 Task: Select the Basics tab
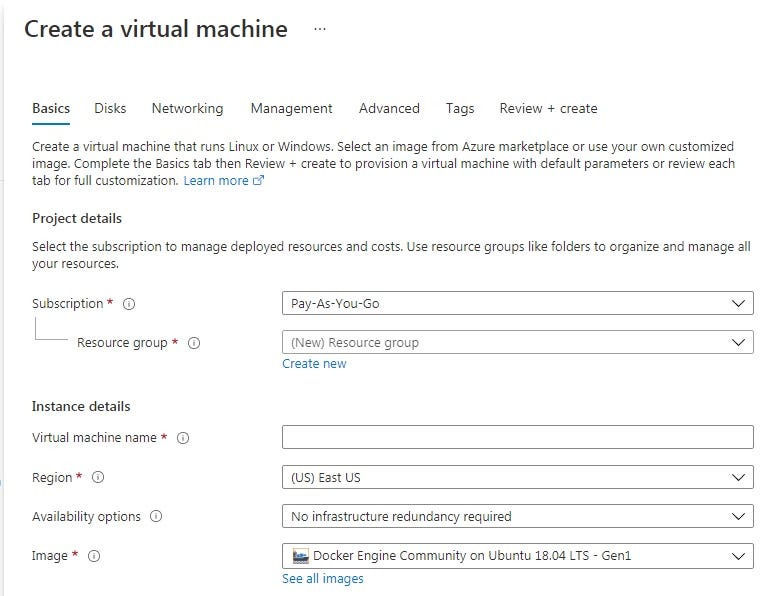(51, 108)
